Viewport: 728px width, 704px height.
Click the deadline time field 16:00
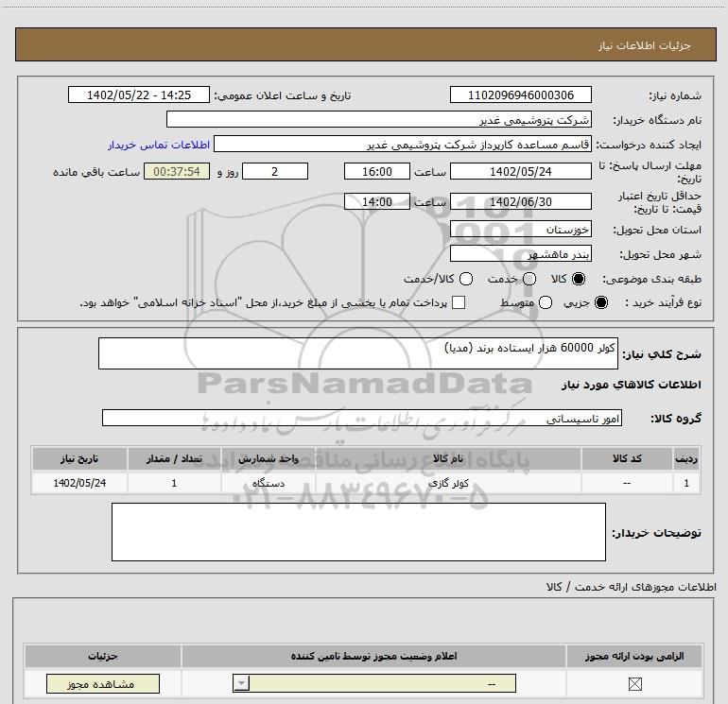(x=377, y=171)
